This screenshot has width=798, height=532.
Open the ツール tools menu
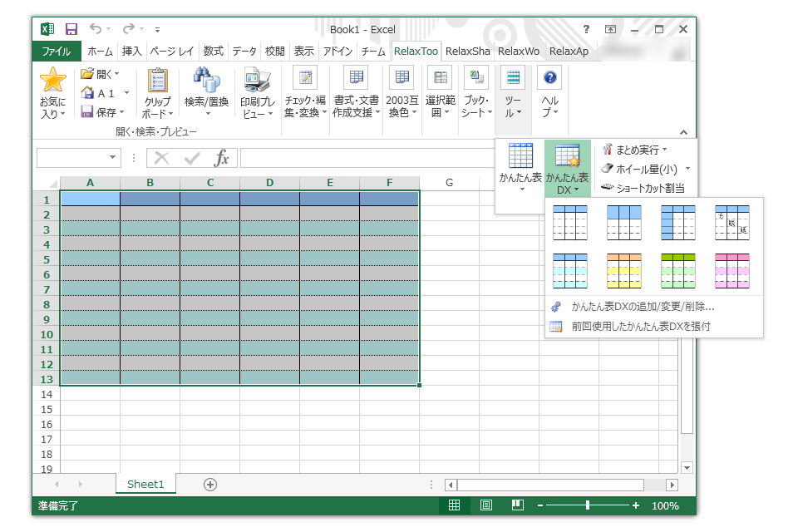click(x=513, y=92)
